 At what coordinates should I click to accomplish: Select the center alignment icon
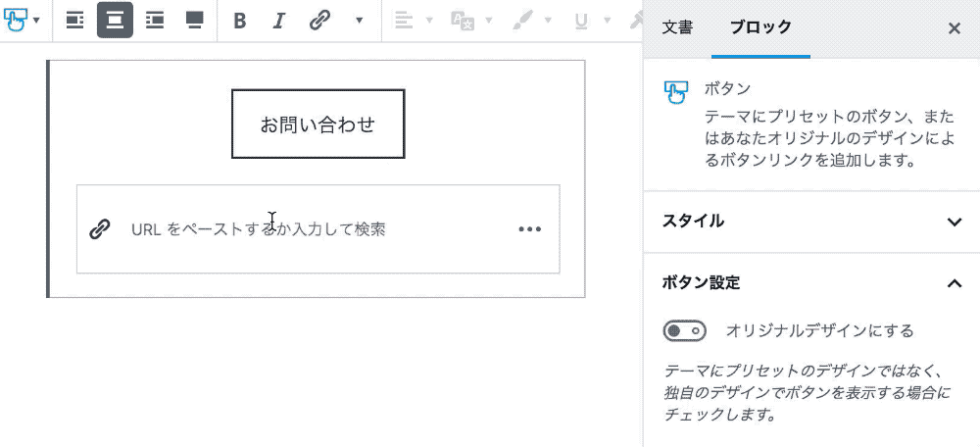(115, 21)
